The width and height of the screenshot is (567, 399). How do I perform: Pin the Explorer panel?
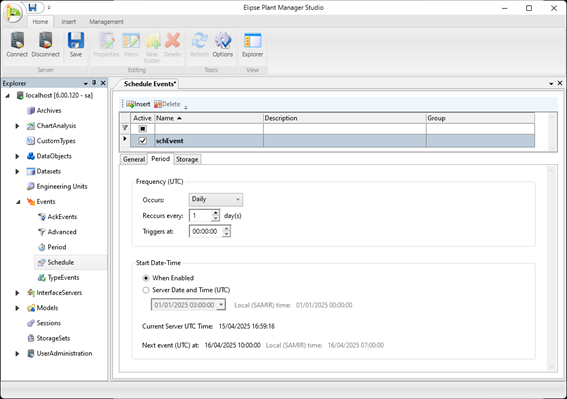point(94,83)
